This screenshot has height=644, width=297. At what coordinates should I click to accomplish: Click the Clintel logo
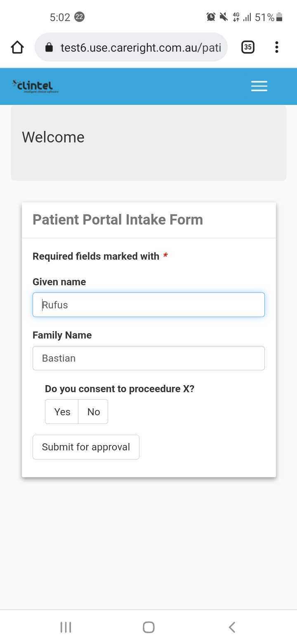35,86
